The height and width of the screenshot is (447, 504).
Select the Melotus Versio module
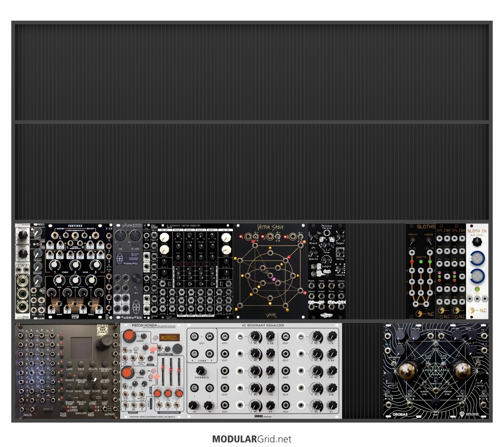pyautogui.click(x=327, y=271)
